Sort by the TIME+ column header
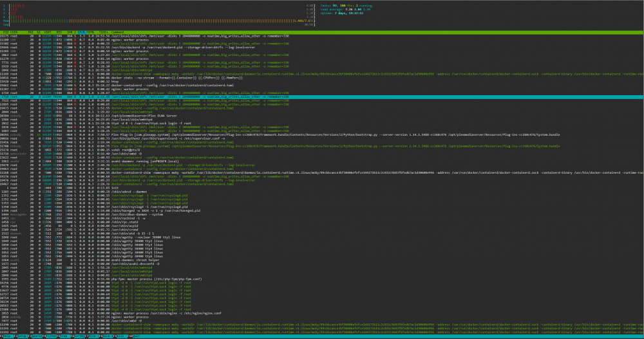 (103, 32)
